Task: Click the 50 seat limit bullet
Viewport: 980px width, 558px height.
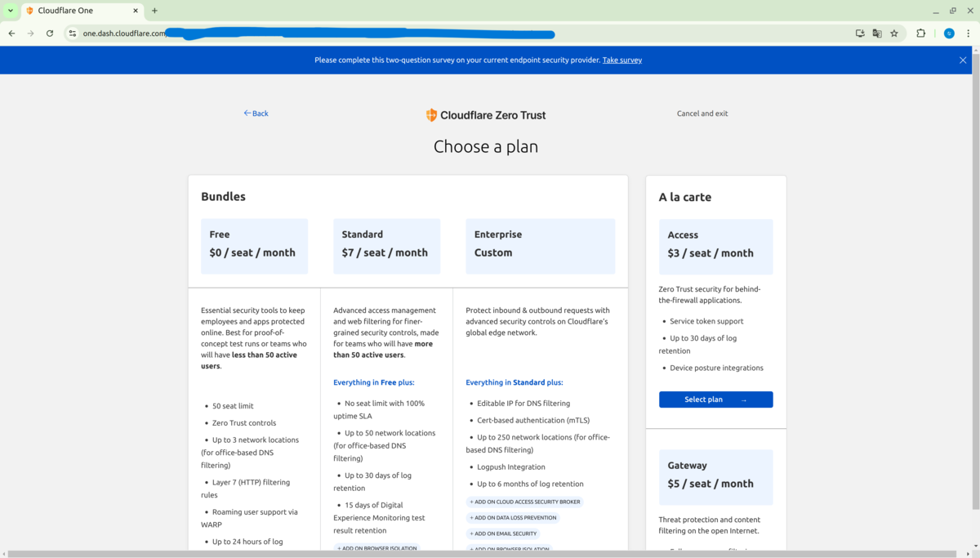Action: click(x=233, y=406)
